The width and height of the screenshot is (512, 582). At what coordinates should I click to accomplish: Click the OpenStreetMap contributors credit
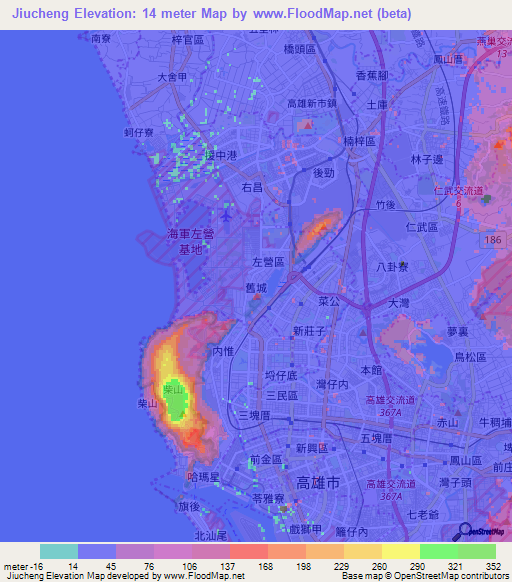tap(451, 576)
